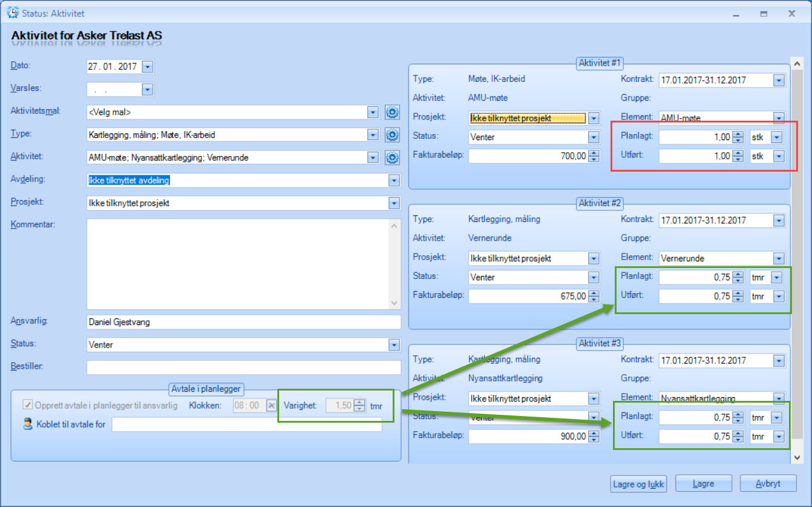
Task: Click the empty Bestiller input field
Action: [x=244, y=368]
